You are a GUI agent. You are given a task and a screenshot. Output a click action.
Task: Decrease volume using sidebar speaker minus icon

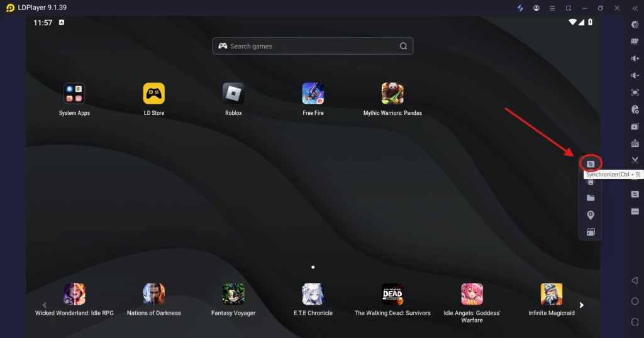point(635,75)
